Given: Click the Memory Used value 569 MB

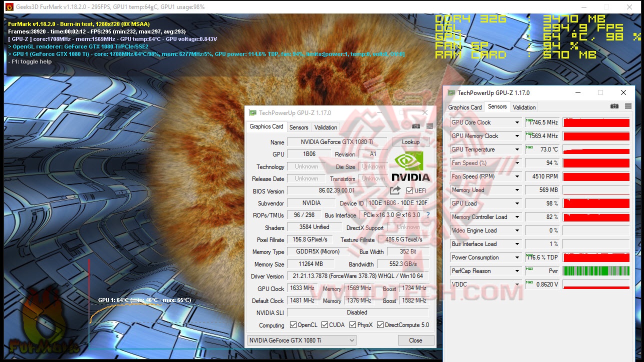Looking at the screenshot, I should pyautogui.click(x=542, y=190).
